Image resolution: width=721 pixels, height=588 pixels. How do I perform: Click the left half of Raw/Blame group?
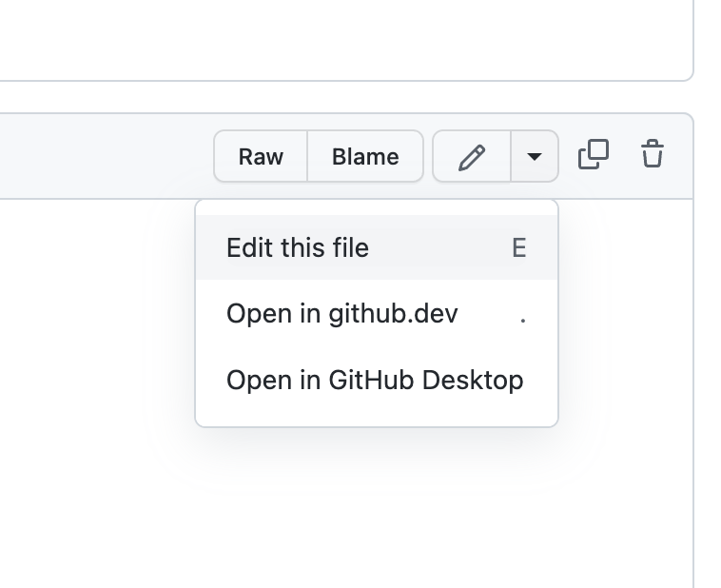click(261, 156)
